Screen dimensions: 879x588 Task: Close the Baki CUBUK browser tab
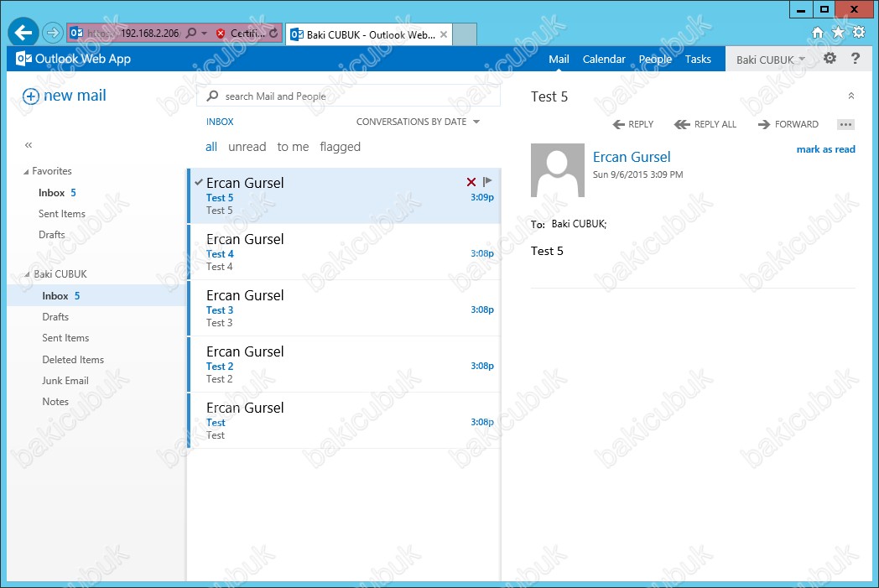coord(444,34)
